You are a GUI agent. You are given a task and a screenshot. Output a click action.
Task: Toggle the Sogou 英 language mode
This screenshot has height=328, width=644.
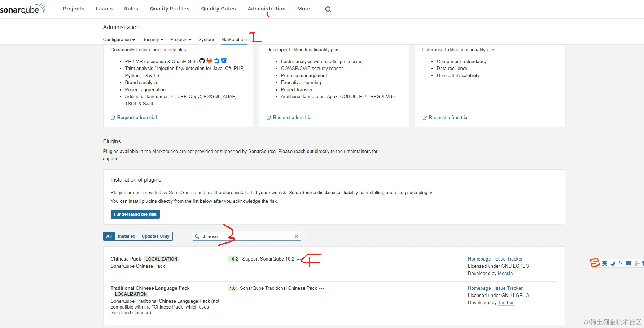tap(605, 263)
